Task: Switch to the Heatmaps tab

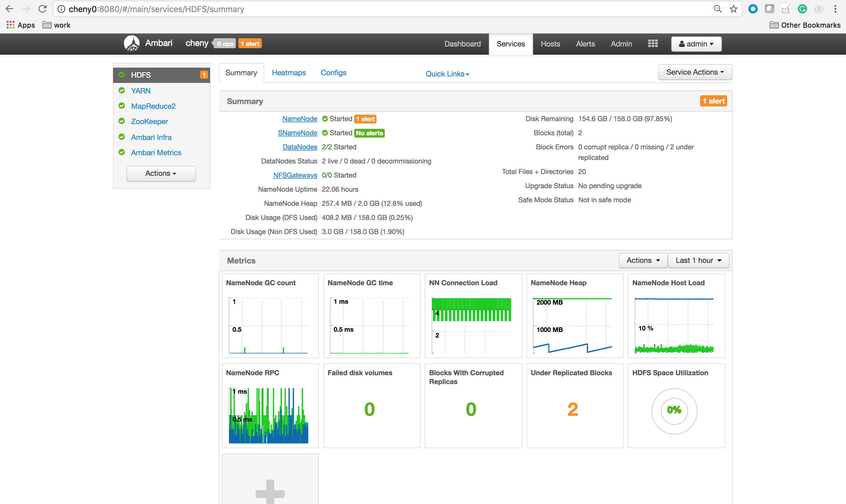Action: click(x=289, y=73)
